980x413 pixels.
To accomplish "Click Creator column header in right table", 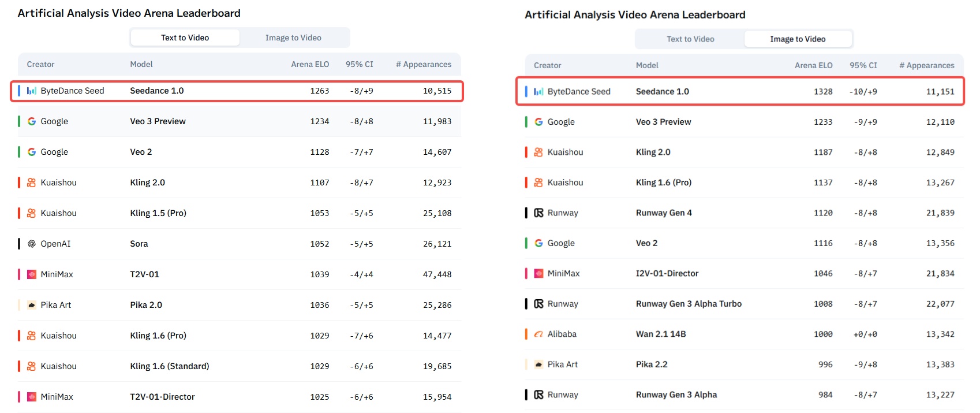I will [x=547, y=65].
